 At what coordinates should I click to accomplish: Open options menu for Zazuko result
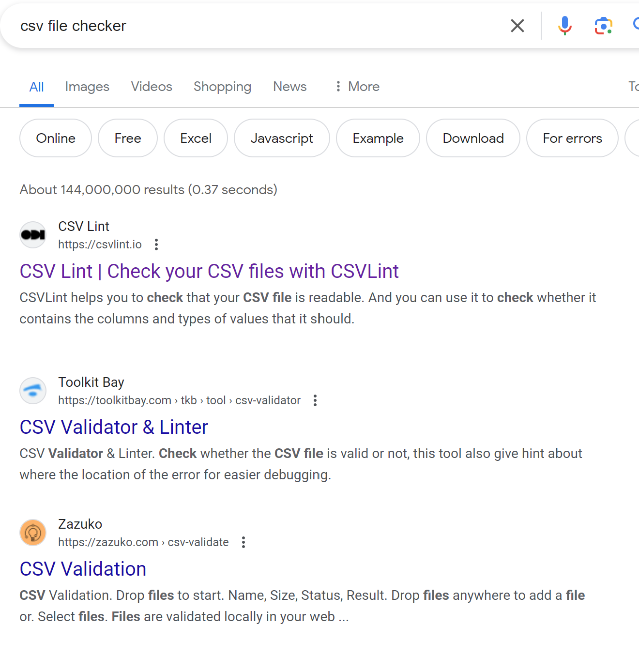(x=243, y=542)
